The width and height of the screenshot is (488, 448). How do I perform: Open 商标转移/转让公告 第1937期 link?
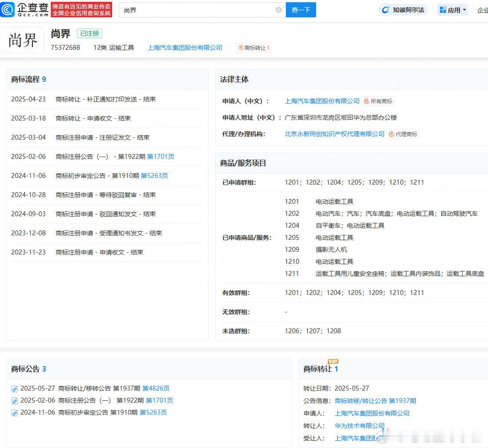[x=375, y=401]
